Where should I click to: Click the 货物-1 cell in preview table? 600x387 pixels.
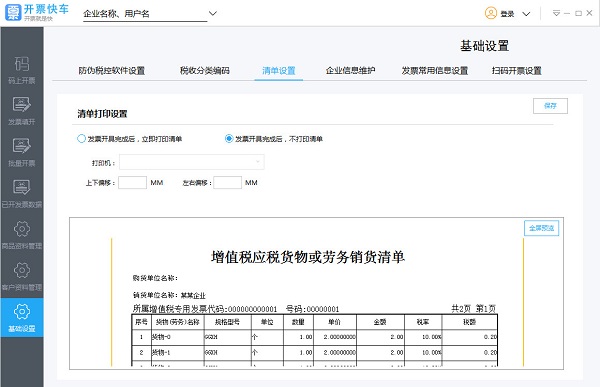click(x=178, y=352)
